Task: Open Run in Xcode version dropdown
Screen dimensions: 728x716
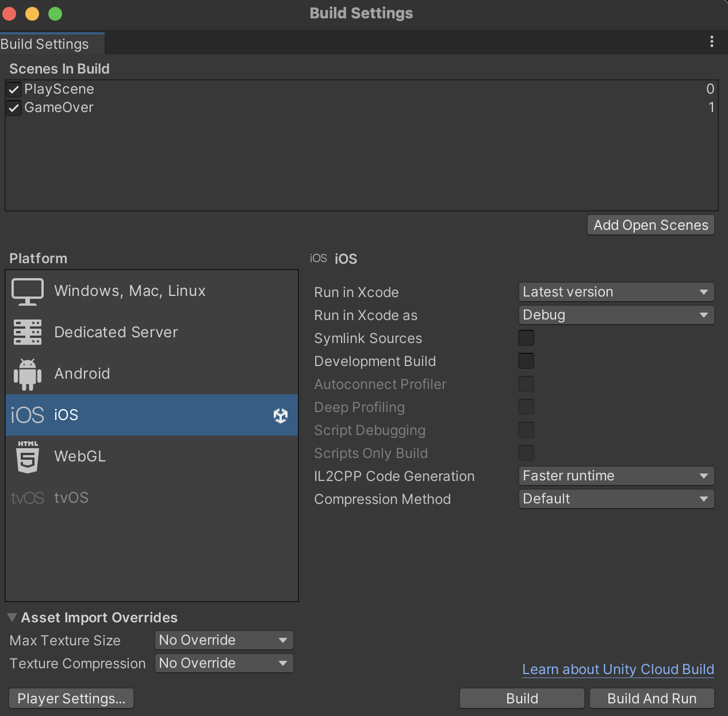Action: 616,292
